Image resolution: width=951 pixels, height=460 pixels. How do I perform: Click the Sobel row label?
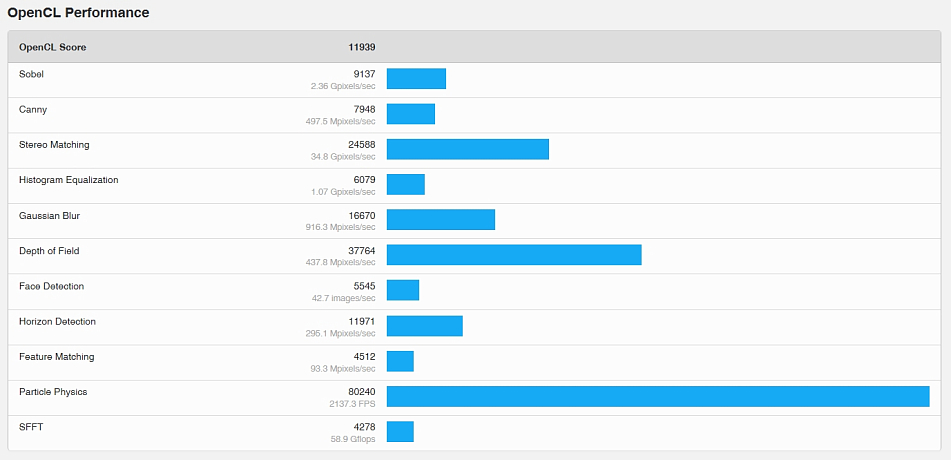[x=32, y=74]
